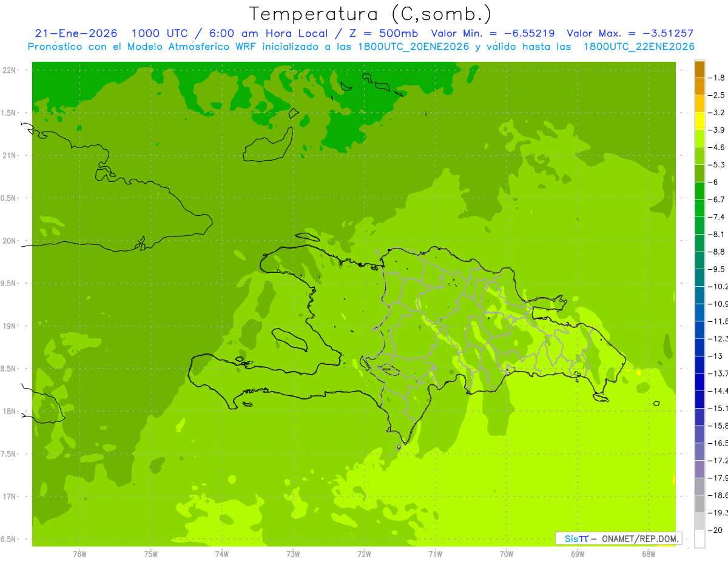Select the "74W" longitude label
The height and width of the screenshot is (562, 728).
point(221,554)
